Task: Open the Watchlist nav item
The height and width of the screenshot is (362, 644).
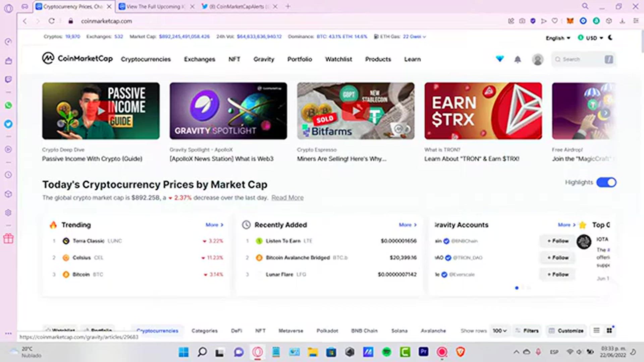Action: (338, 59)
